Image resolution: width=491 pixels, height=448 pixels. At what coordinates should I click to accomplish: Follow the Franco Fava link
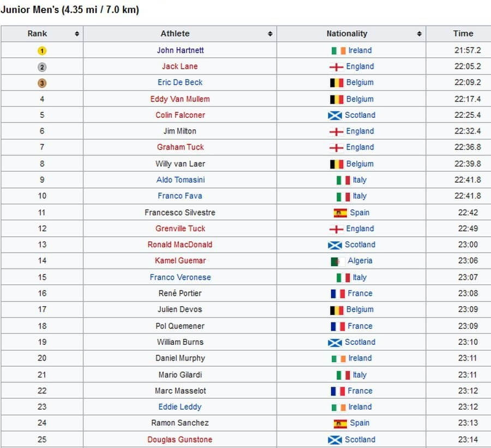point(179,196)
